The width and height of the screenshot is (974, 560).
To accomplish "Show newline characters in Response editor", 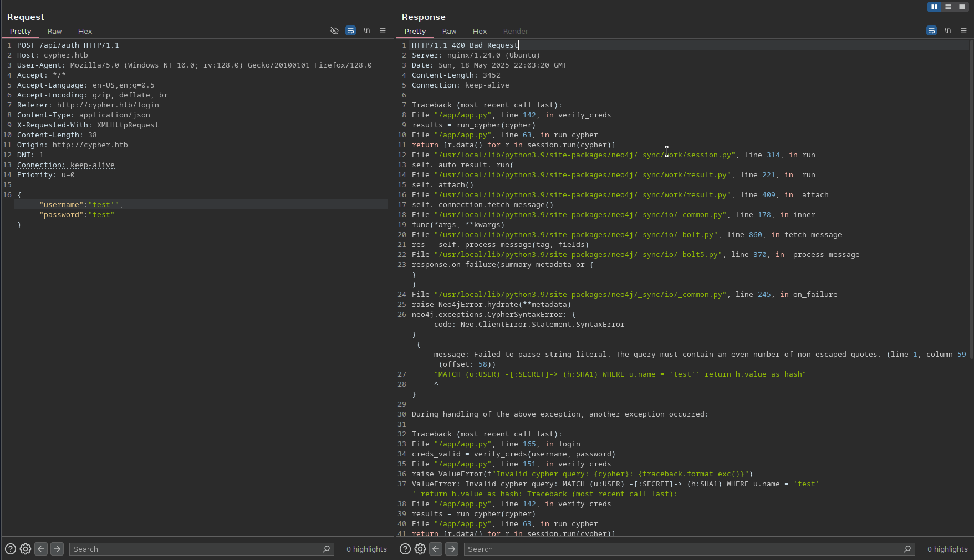I will [x=947, y=31].
